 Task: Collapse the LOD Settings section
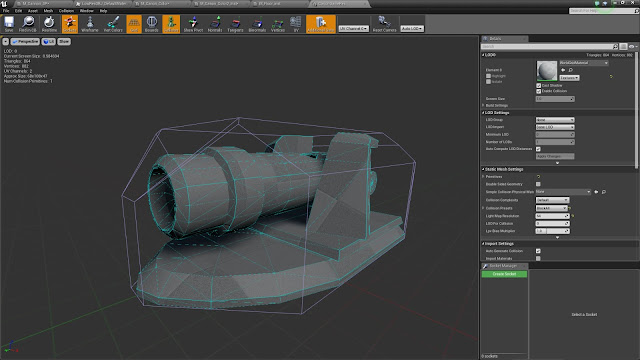coord(483,113)
